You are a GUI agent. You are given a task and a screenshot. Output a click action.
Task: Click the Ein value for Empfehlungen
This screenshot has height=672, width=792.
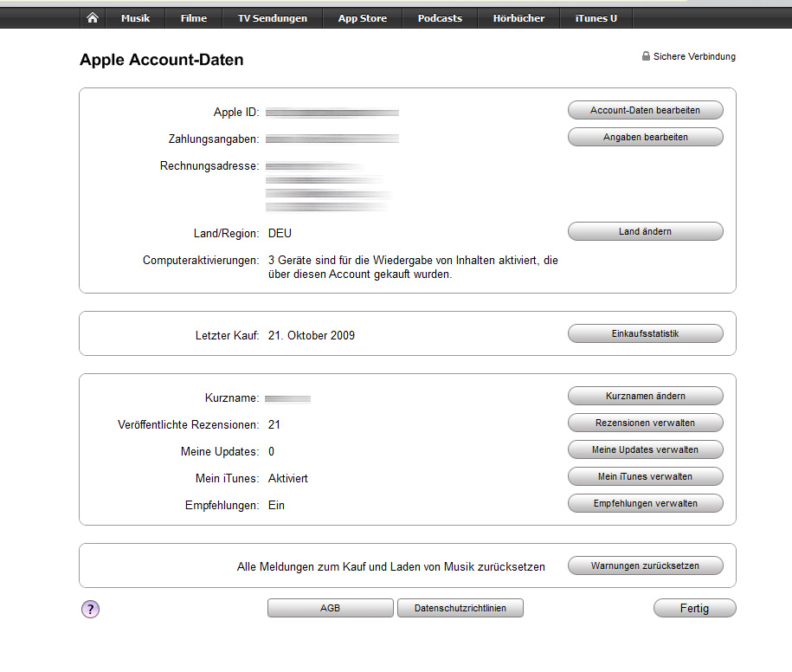pyautogui.click(x=276, y=505)
